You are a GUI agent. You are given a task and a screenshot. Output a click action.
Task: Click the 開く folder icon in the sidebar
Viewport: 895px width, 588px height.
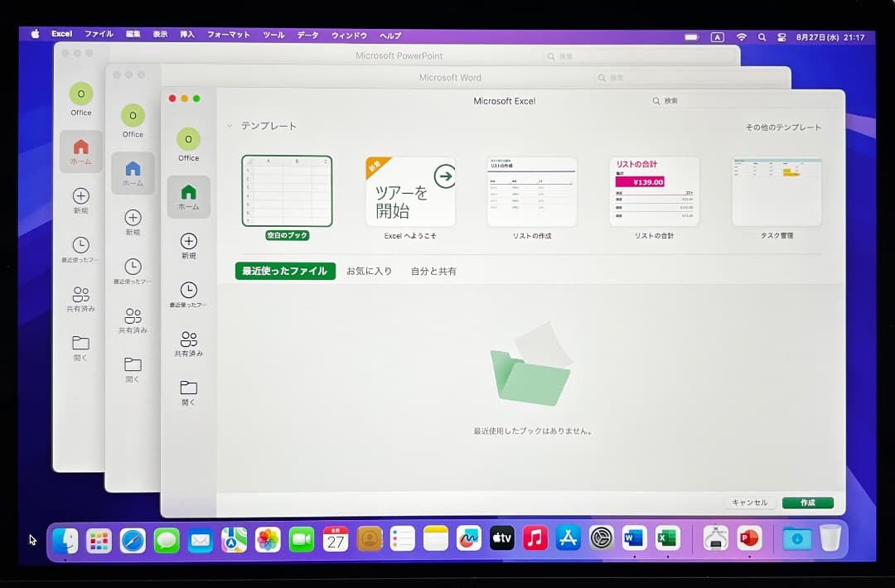coord(189,386)
